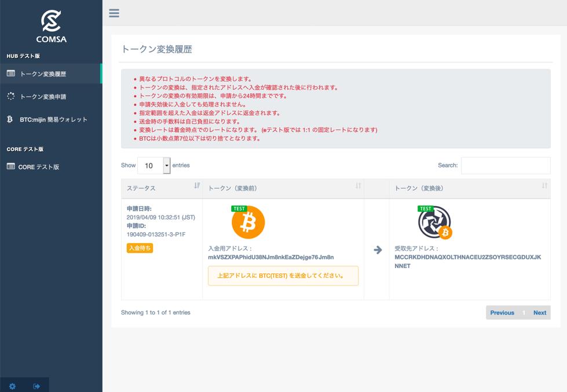Click the logout arrow icon
Image resolution: width=567 pixels, height=392 pixels.
pos(36,385)
